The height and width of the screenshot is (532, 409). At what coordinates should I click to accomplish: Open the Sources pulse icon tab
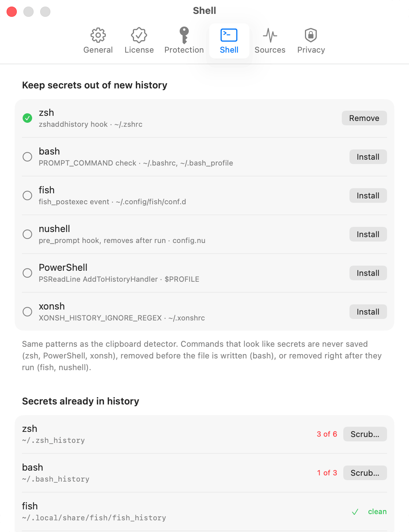[270, 41]
